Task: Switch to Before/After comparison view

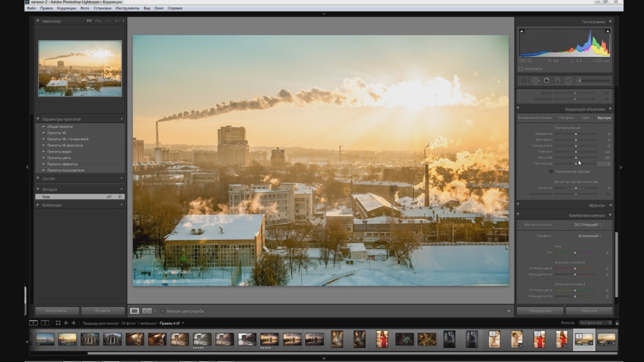Action: click(x=147, y=311)
